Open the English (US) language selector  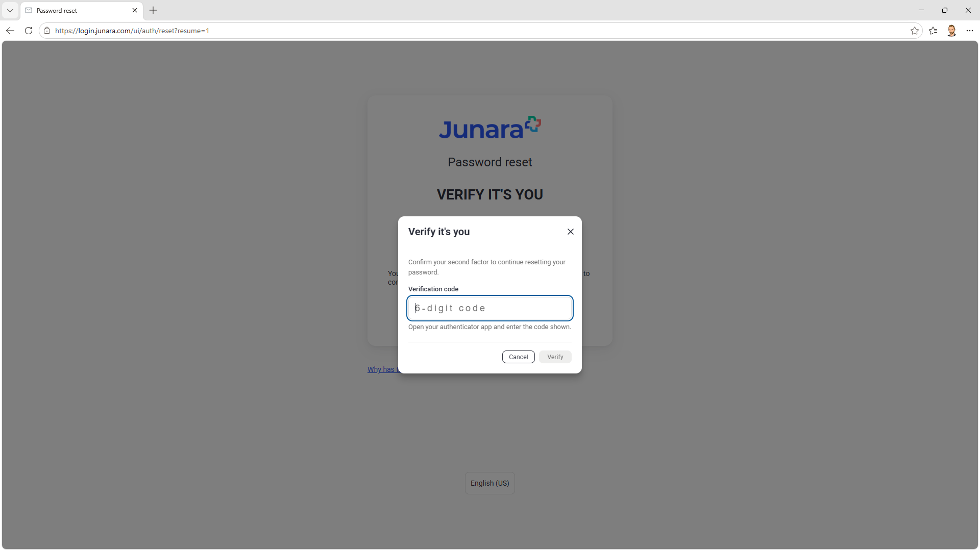(490, 483)
